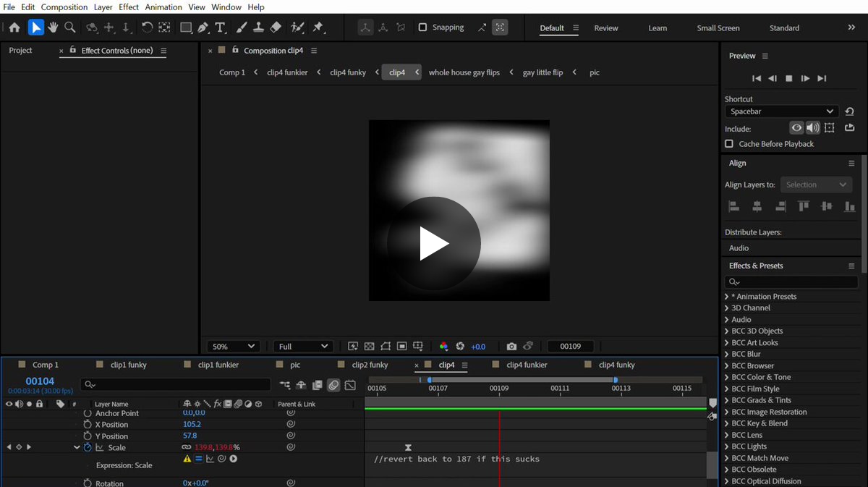
Task: Open the Spacebar shortcut dropdown
Action: 781,111
